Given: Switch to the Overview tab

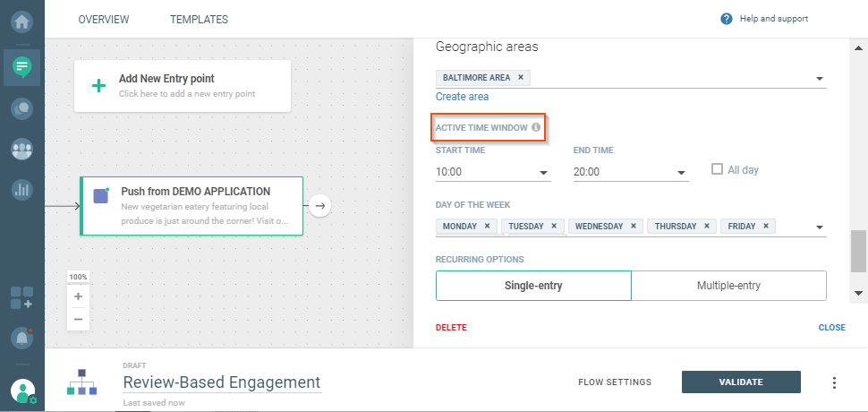Looking at the screenshot, I should pyautogui.click(x=104, y=19).
